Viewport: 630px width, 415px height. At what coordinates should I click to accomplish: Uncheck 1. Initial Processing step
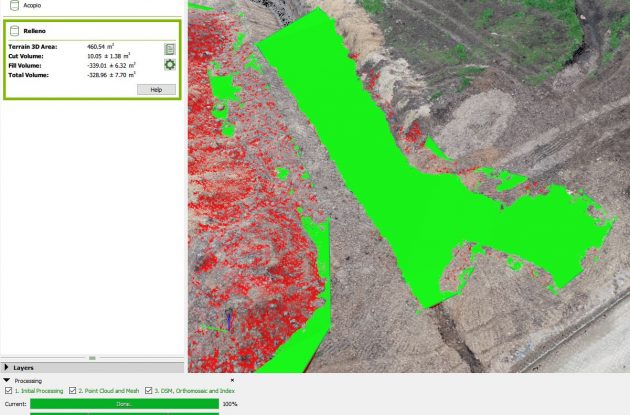(9, 390)
